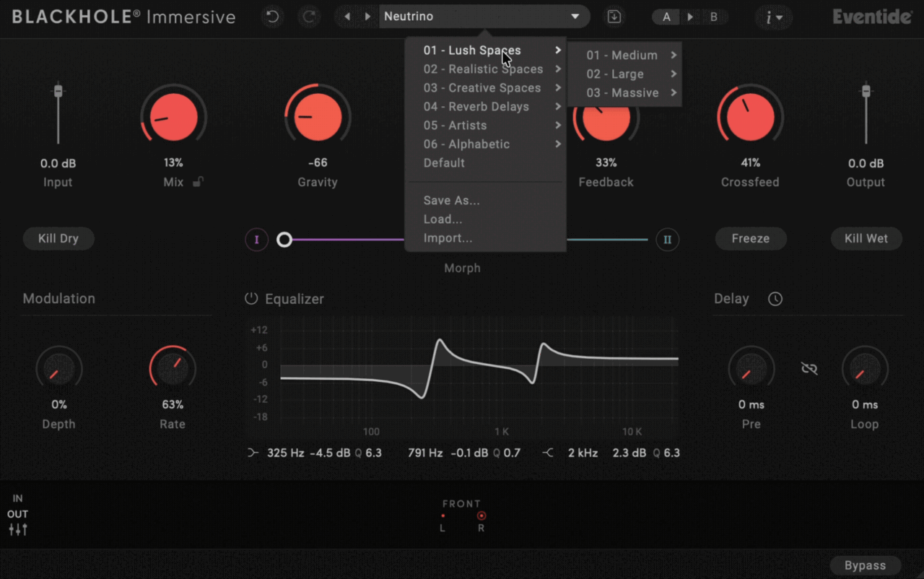Open the mixer sliders icon
The height and width of the screenshot is (579, 924).
click(x=18, y=530)
